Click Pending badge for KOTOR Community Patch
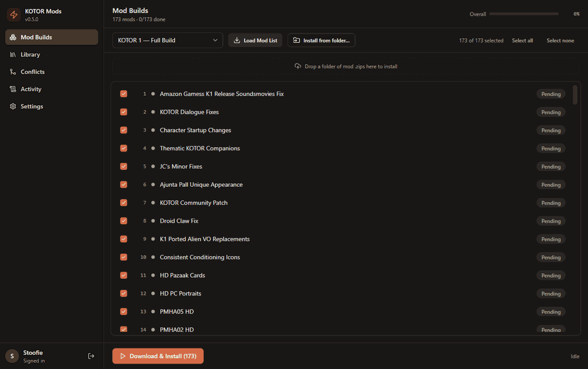 [x=551, y=203]
